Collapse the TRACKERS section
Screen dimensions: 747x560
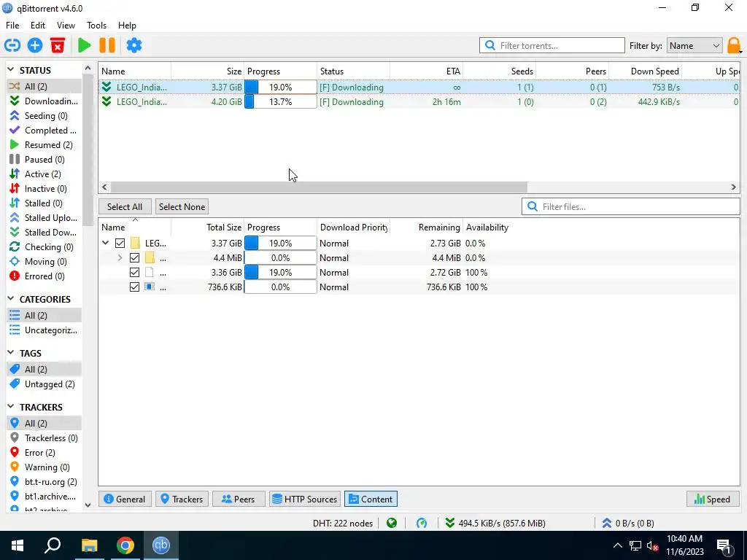coord(11,407)
